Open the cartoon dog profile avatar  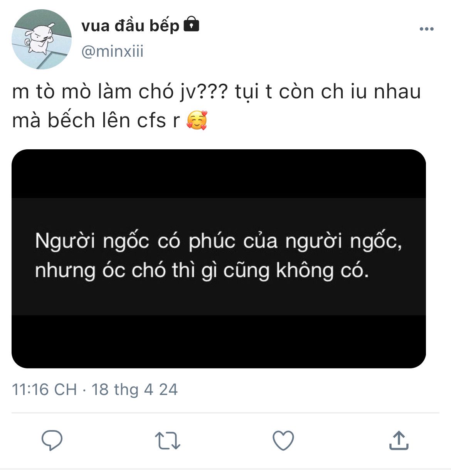pyautogui.click(x=42, y=39)
